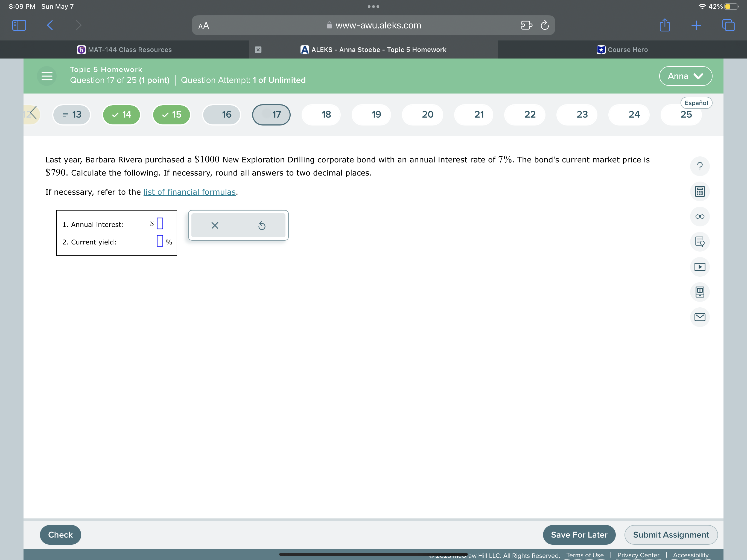Viewport: 747px width, 560px height.
Task: Click the undo arrow in answer toolbar
Action: 262,225
